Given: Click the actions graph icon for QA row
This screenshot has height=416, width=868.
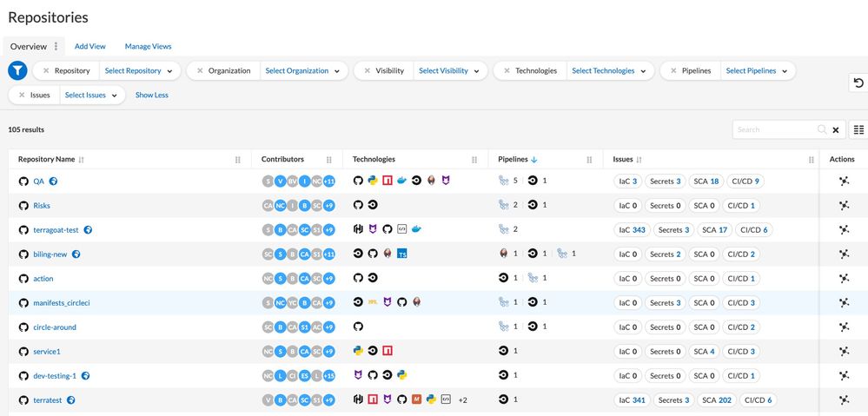Looking at the screenshot, I should tap(843, 182).
